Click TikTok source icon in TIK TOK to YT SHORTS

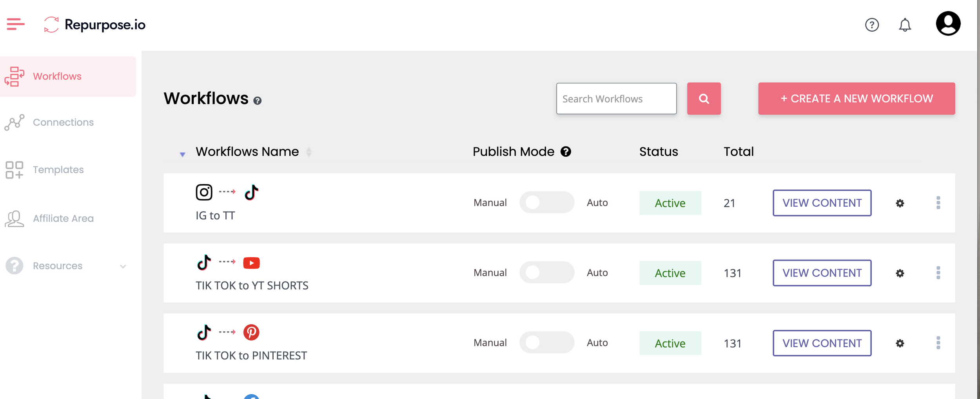coord(204,262)
